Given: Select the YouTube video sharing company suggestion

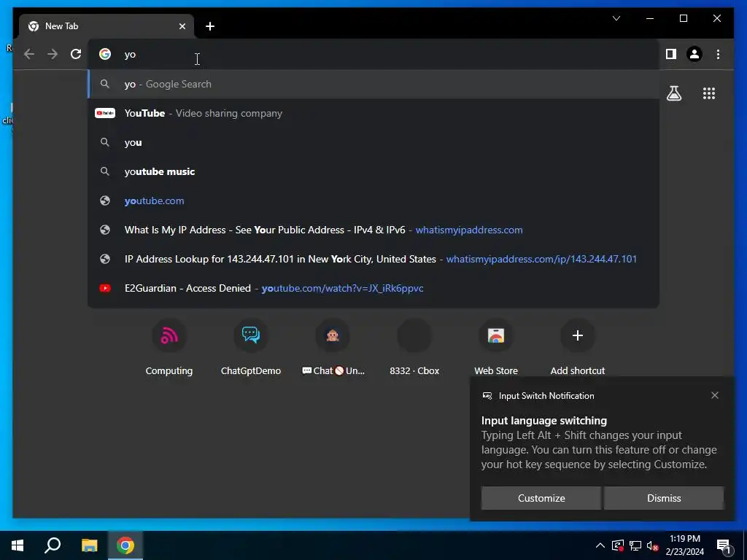Looking at the screenshot, I should point(373,113).
